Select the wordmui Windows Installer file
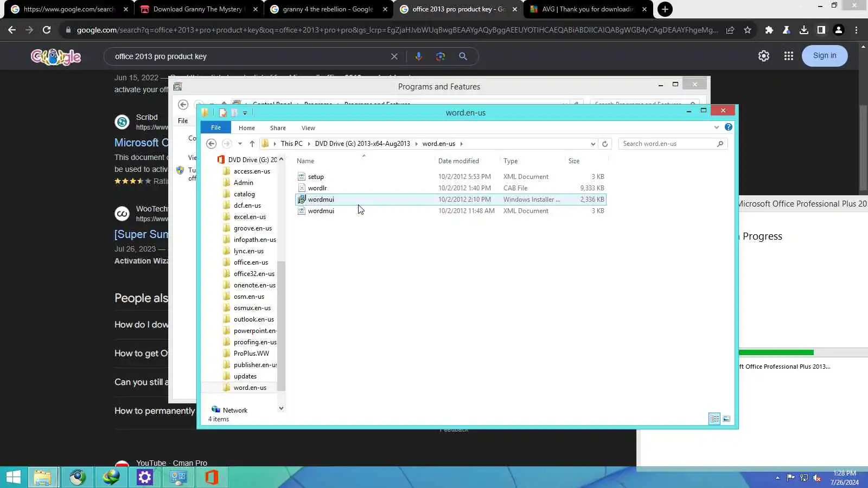Image resolution: width=868 pixels, height=488 pixels. (x=451, y=200)
